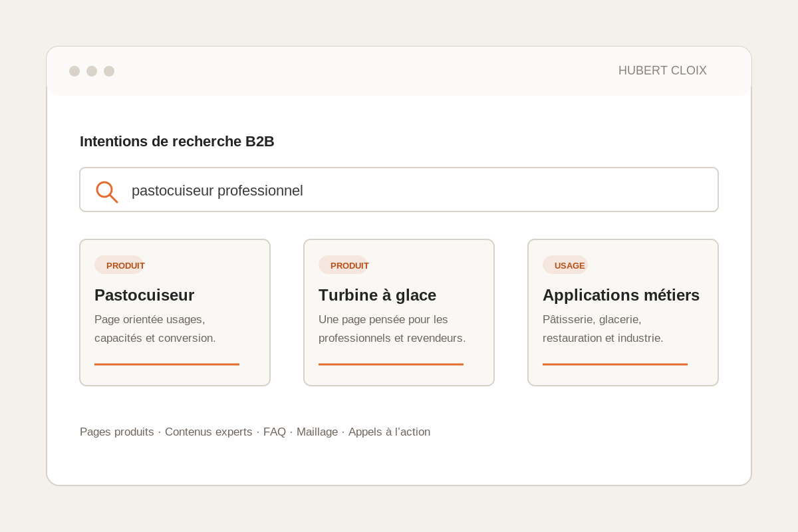Click 'Pages produits' in the footer line
The width and height of the screenshot is (798, 532).
[116, 432]
